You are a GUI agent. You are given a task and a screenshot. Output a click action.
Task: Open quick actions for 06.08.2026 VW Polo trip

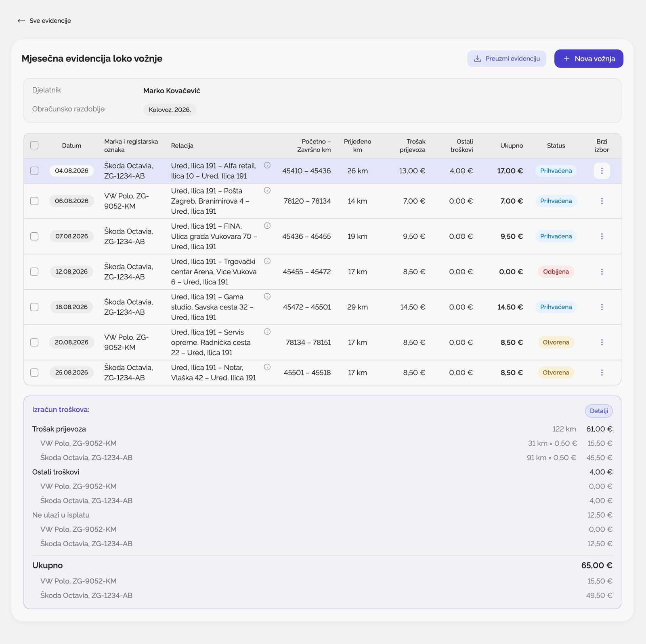[602, 201]
